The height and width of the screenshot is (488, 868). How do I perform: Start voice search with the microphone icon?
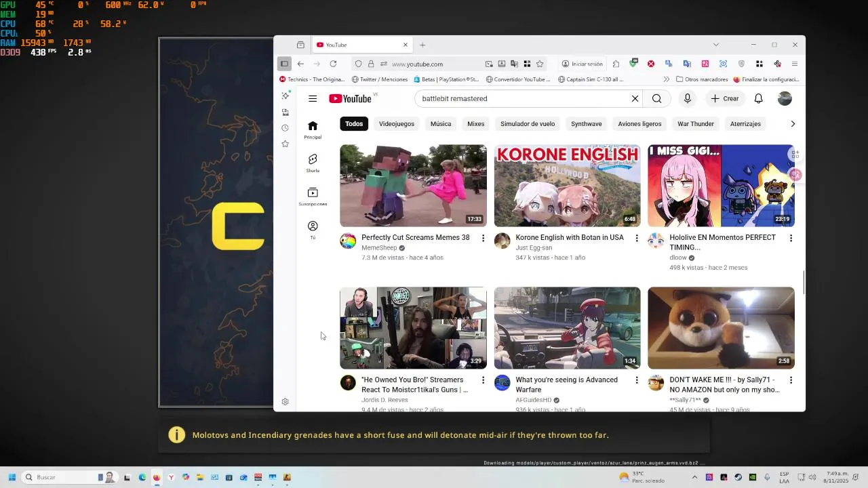[x=687, y=99]
